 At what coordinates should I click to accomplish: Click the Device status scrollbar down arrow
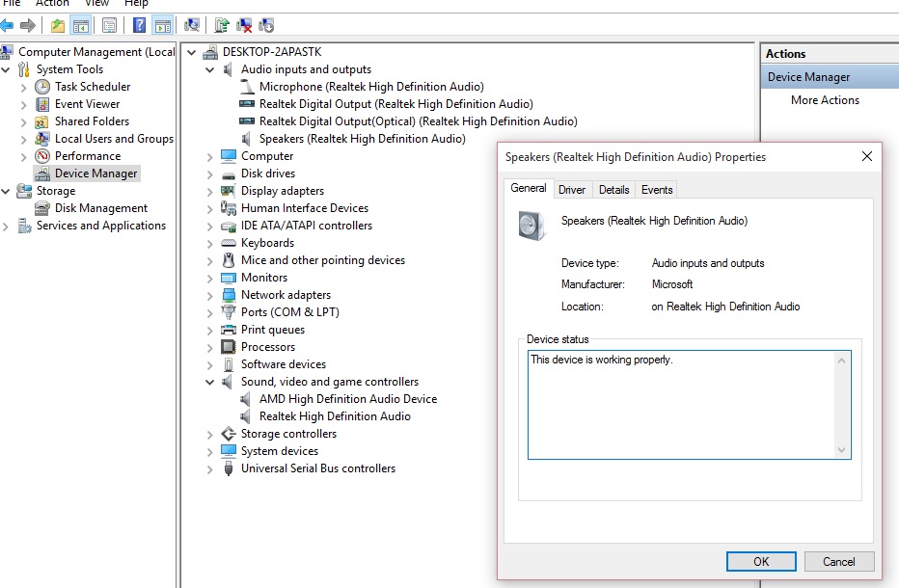[x=842, y=450]
